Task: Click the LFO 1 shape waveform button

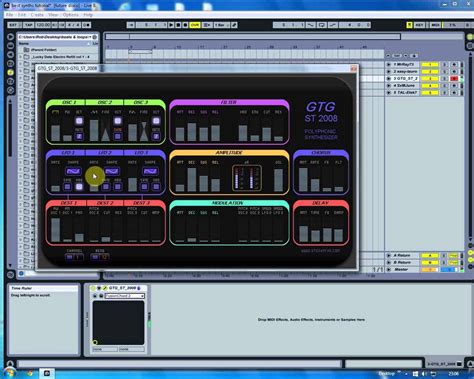Action: tap(73, 171)
